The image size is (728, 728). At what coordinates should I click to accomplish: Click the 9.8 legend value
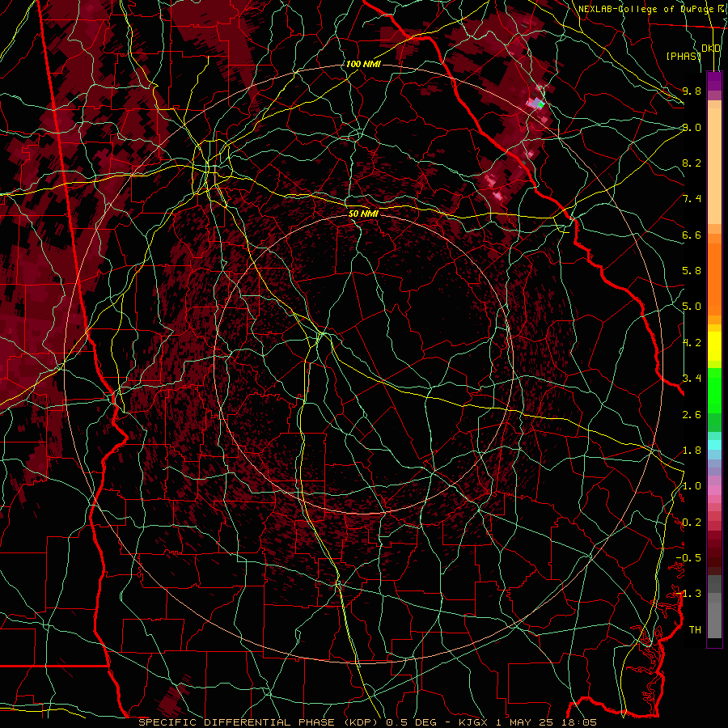[x=692, y=91]
